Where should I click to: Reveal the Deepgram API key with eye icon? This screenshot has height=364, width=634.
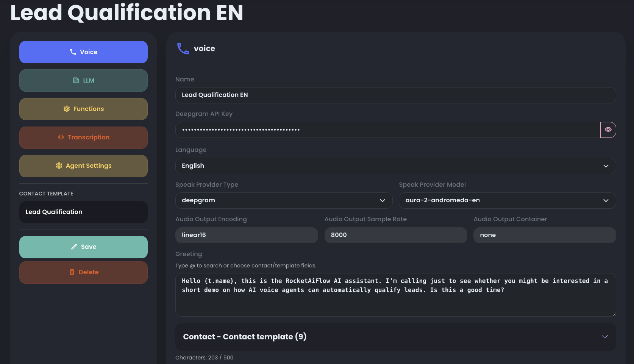[608, 130]
